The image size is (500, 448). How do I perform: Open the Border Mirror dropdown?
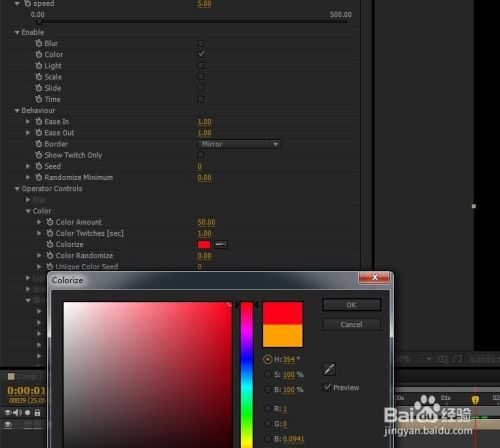click(x=239, y=144)
